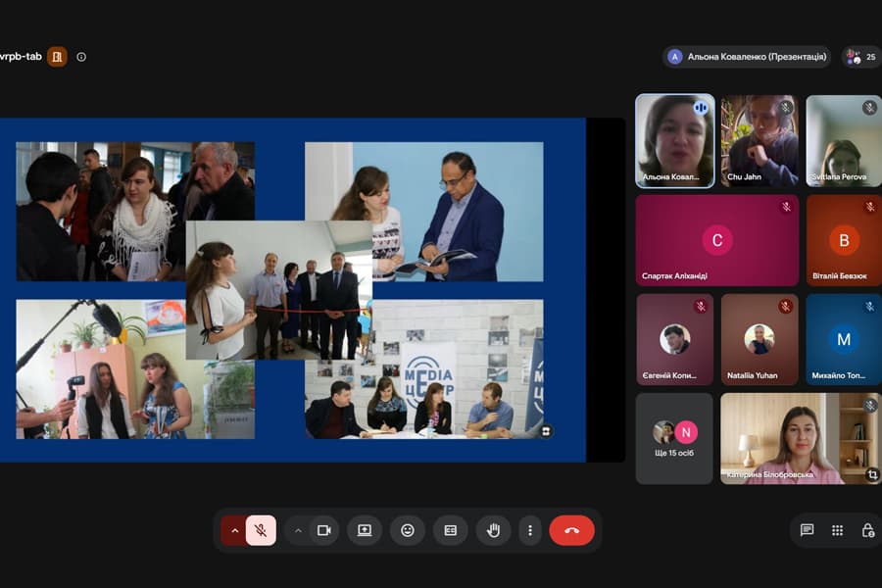Select Альона Ковал... speaking video tile
Image resolution: width=882 pixels, height=588 pixels.
click(675, 141)
